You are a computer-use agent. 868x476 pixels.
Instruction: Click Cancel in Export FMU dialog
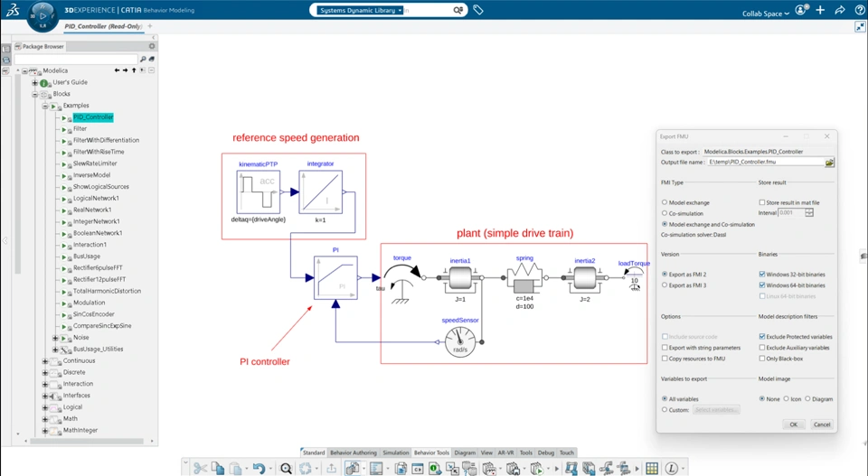pos(822,425)
